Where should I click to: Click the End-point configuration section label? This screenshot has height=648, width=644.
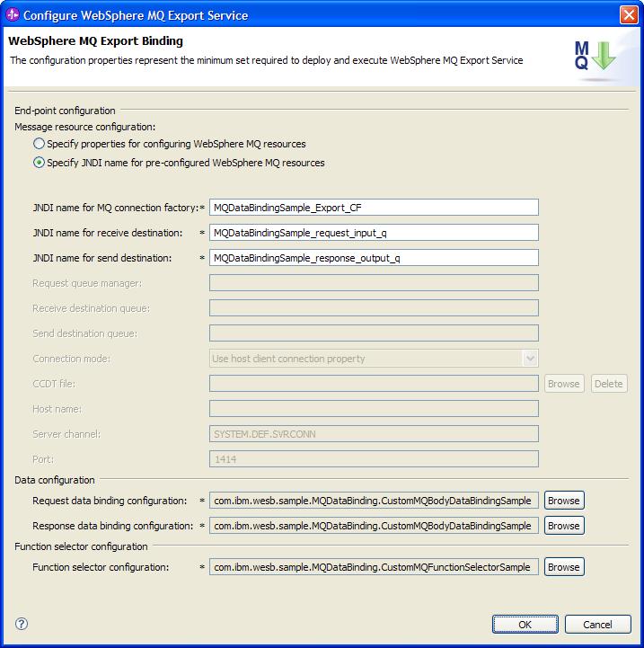[x=65, y=111]
